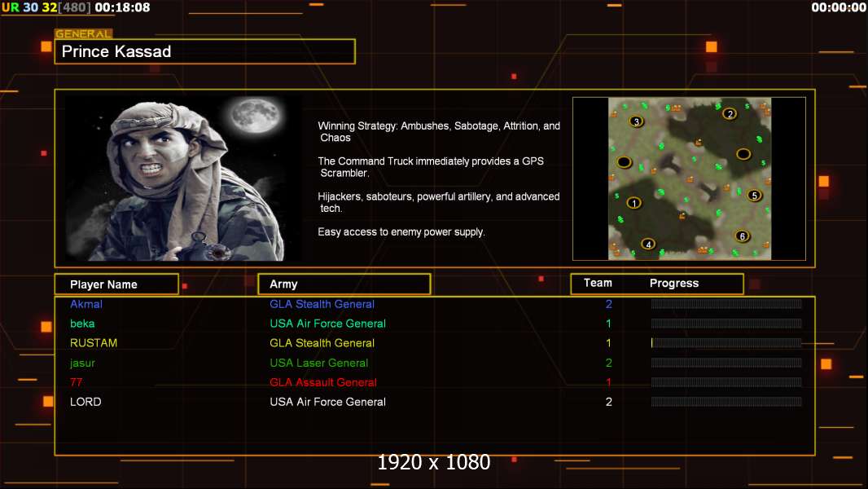Click LORD's loading progress bar
Image resolution: width=868 pixels, height=489 pixels.
click(x=726, y=402)
